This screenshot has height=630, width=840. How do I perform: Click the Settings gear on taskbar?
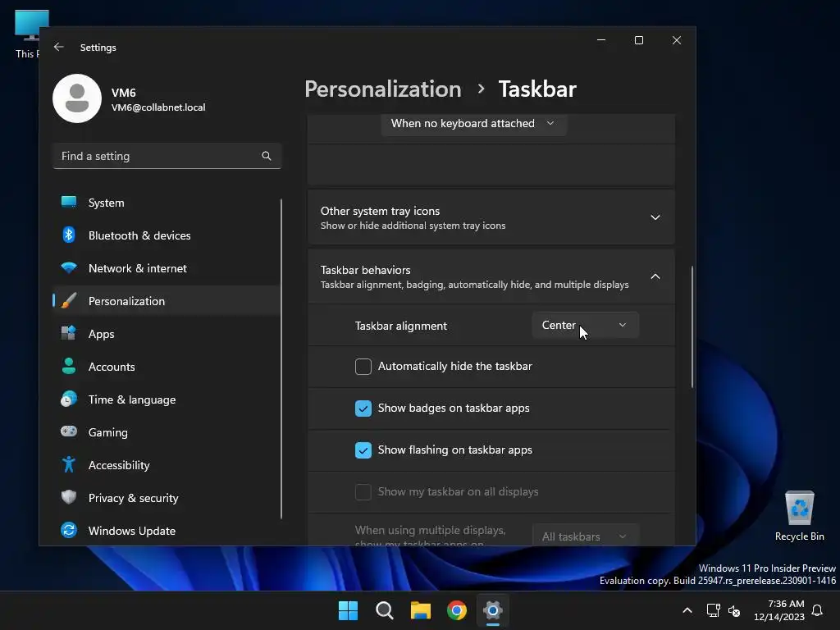[x=493, y=610]
